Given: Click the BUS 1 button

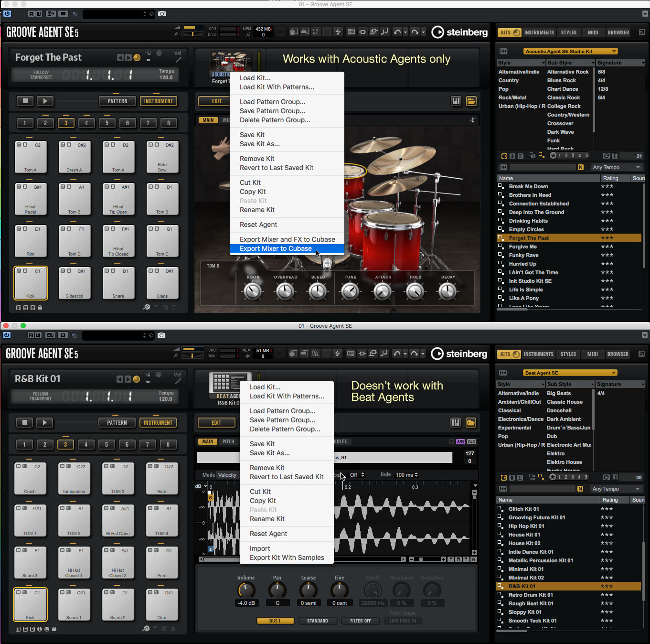Looking at the screenshot, I should [275, 621].
